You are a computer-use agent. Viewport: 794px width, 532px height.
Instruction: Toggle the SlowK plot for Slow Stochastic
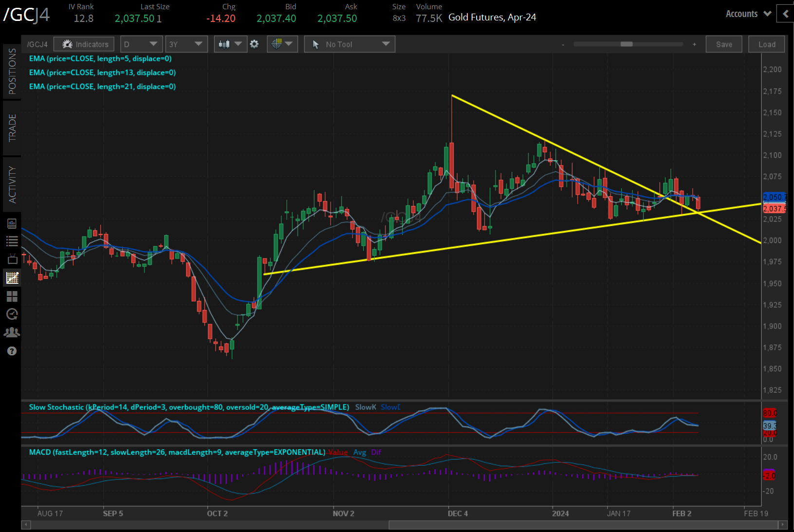pos(366,407)
